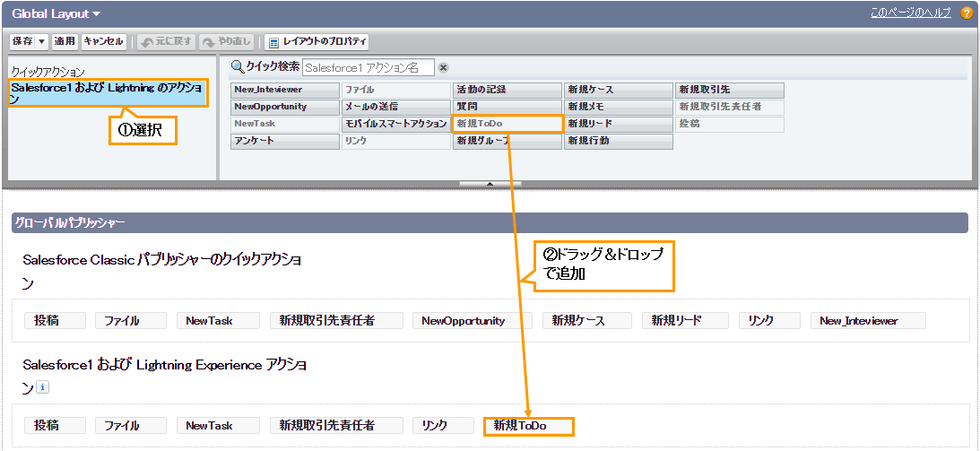Select 質問 in the action palette
Screen dimensions: 980x451
(x=507, y=107)
